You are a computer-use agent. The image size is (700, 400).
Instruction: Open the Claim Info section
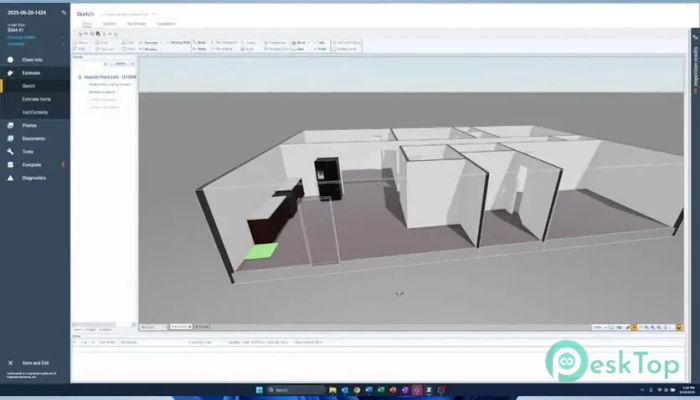[32, 59]
